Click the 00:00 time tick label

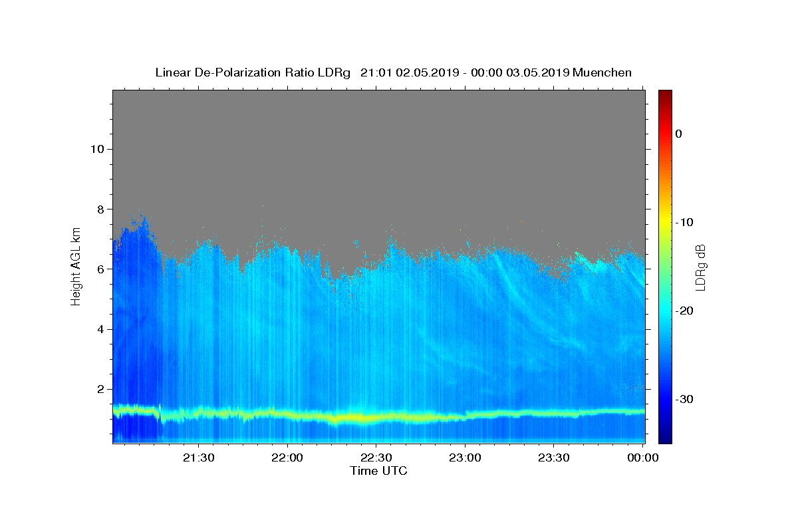tap(642, 458)
